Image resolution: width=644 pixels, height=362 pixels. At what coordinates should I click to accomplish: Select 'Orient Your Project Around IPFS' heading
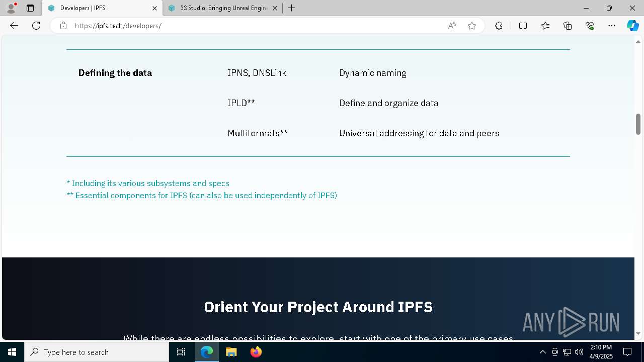click(x=318, y=307)
